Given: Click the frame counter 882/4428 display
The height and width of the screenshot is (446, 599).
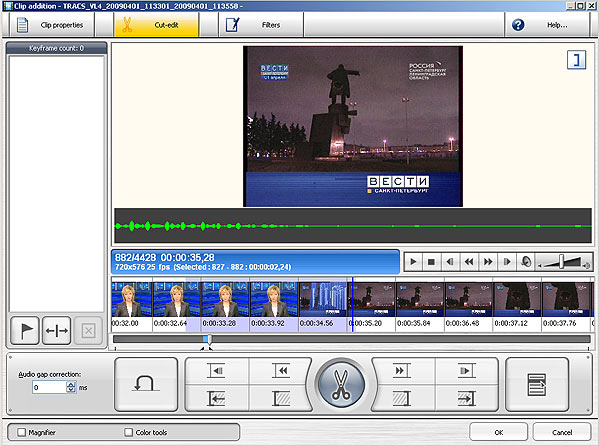Looking at the screenshot, I should (x=135, y=257).
